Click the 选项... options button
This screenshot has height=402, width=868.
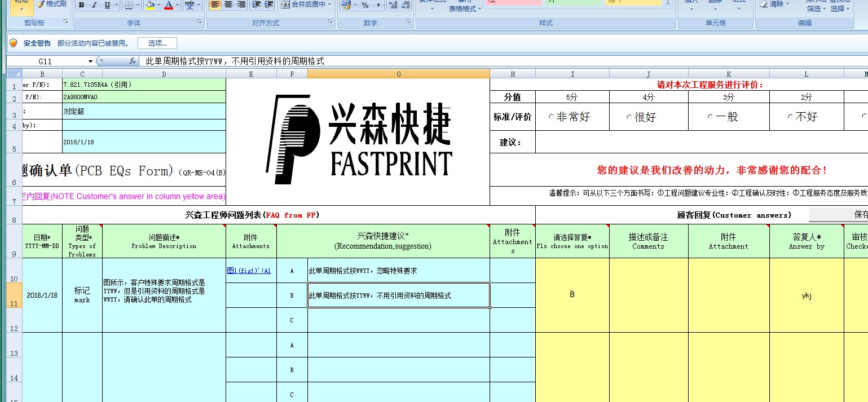pyautogui.click(x=157, y=43)
